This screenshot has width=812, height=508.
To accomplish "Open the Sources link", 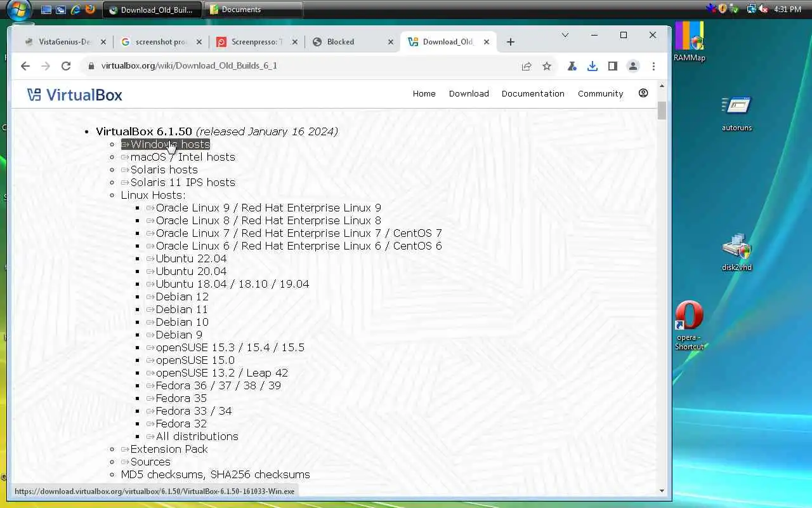I will [x=146, y=462].
